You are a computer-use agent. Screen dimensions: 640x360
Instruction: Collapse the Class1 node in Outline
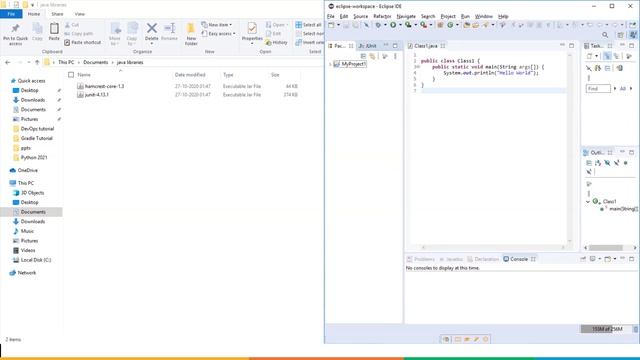[588, 202]
